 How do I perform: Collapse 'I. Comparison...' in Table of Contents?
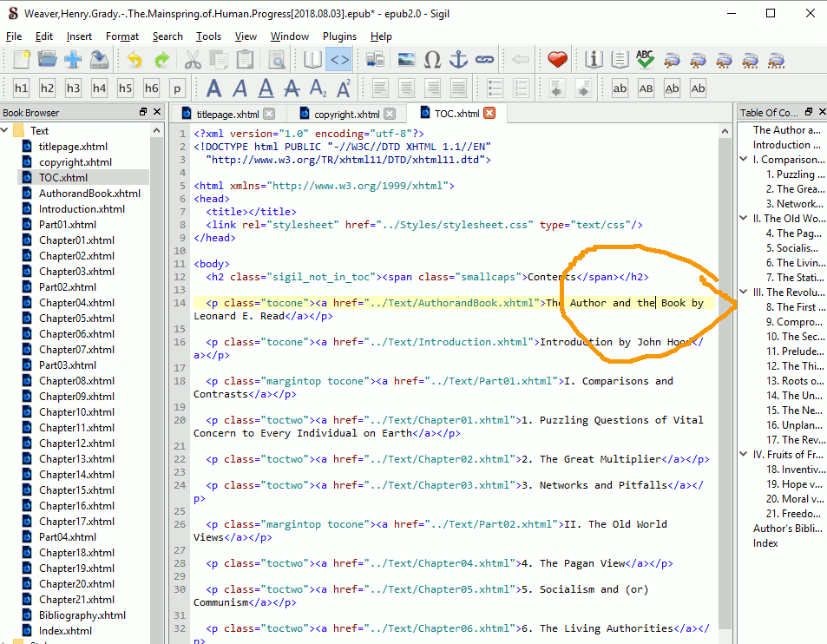pos(744,160)
